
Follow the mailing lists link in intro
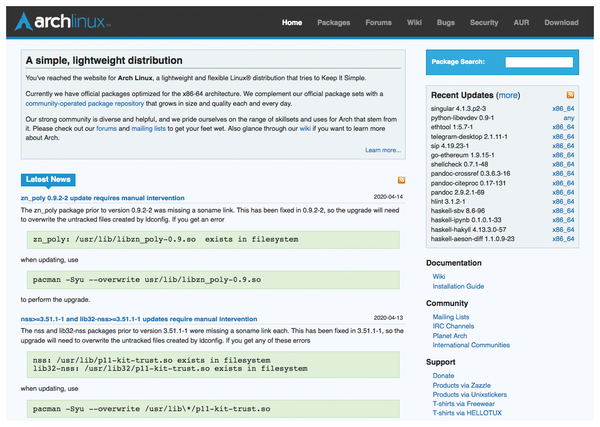pyautogui.click(x=148, y=129)
